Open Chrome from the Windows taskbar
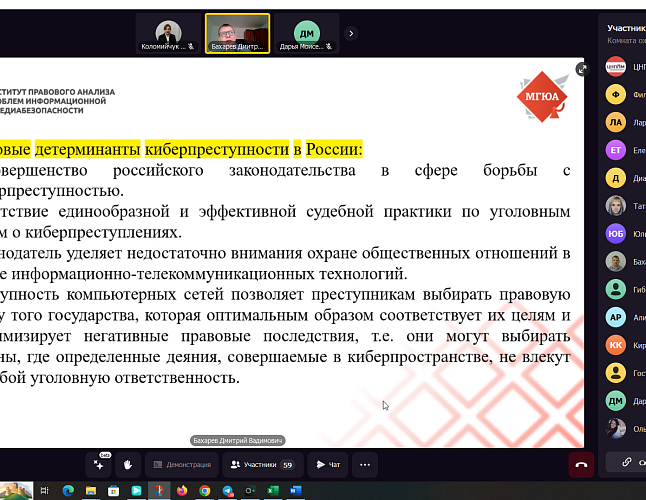The height and width of the screenshot is (500, 646). point(204,491)
